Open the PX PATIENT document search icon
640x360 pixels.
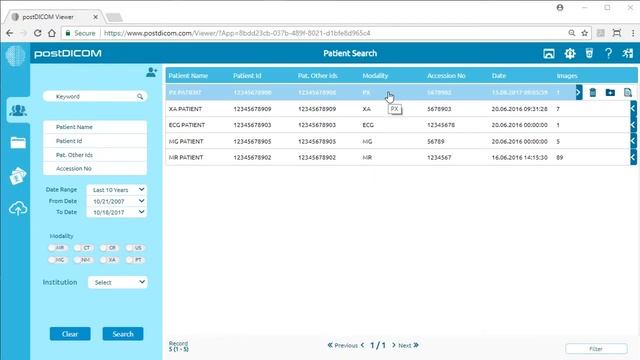coord(628,93)
